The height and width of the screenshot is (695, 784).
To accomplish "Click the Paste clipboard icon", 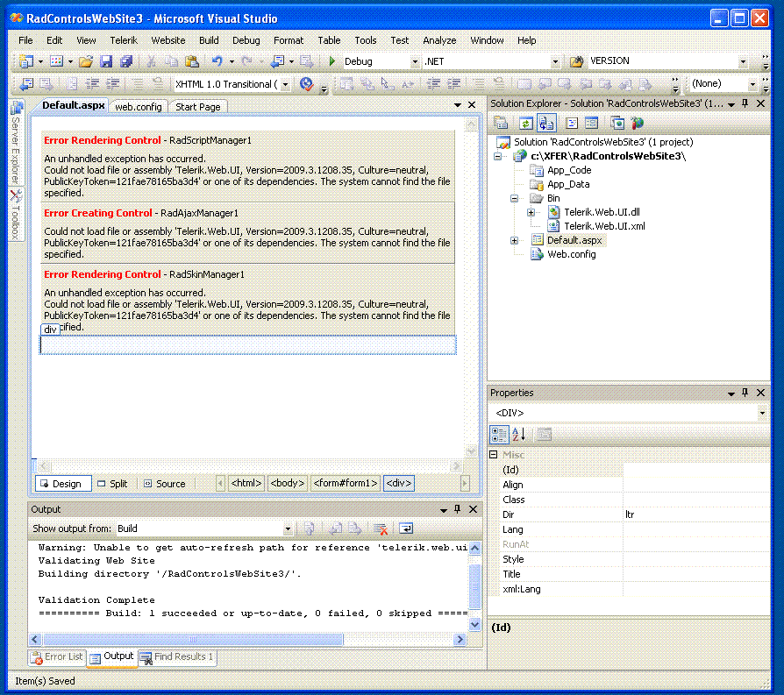I will tap(191, 61).
